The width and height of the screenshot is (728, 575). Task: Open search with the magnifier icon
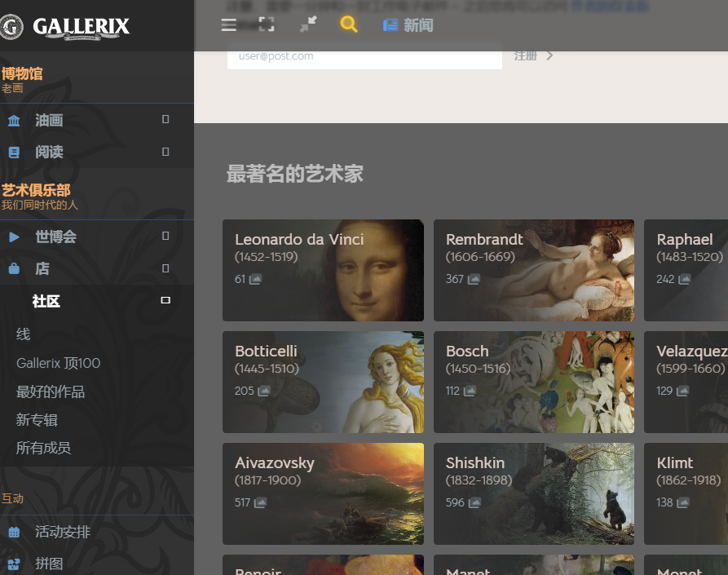[349, 24]
